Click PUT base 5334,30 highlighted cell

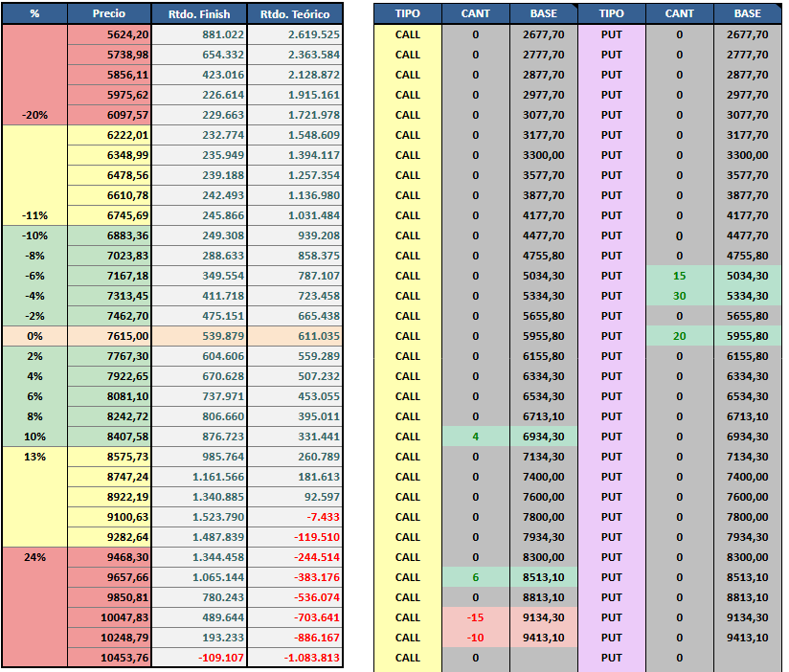coord(747,296)
